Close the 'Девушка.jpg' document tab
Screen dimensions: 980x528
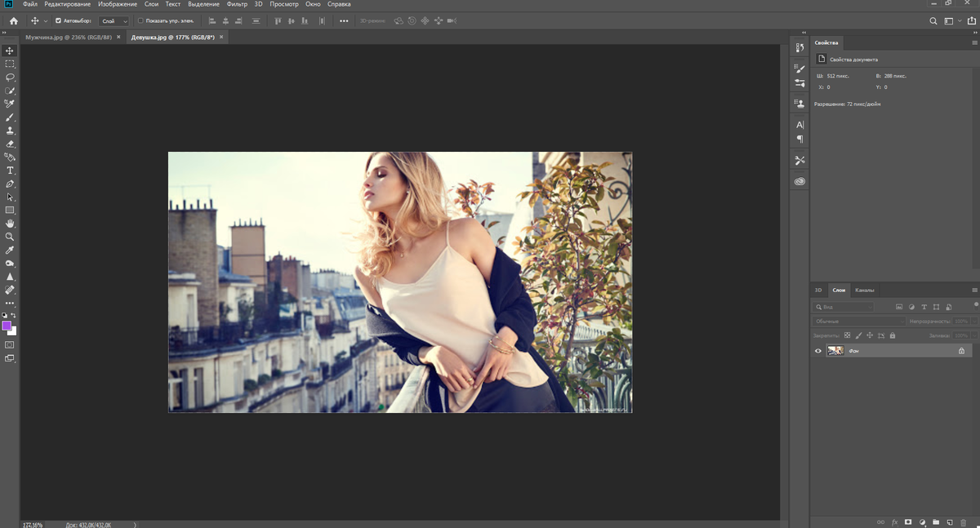coord(221,38)
